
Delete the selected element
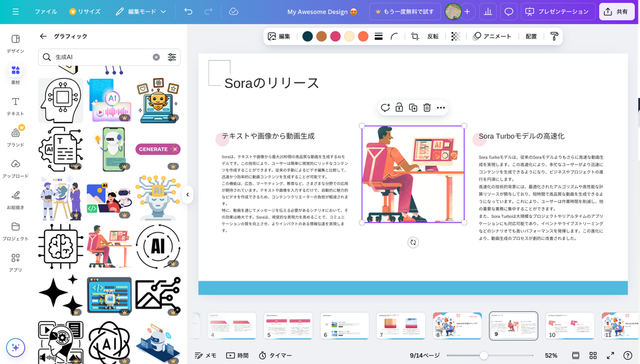[x=427, y=108]
